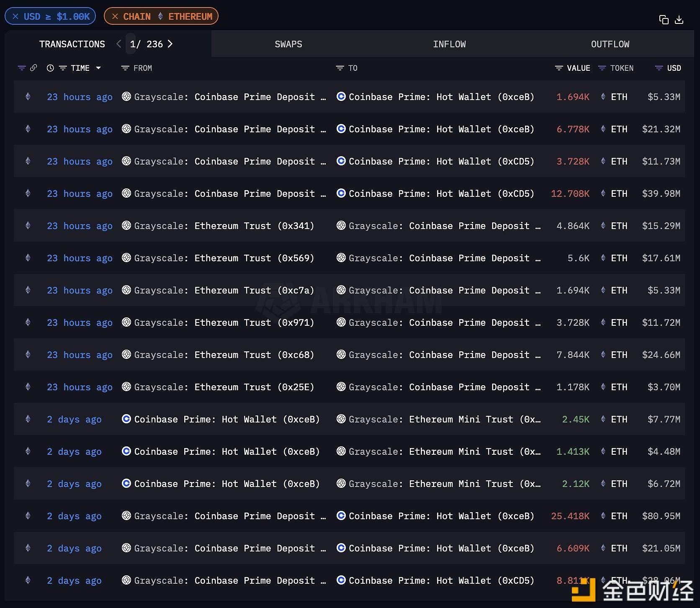This screenshot has height=608, width=700.
Task: Click the 6.609K value cell
Action: click(x=573, y=548)
